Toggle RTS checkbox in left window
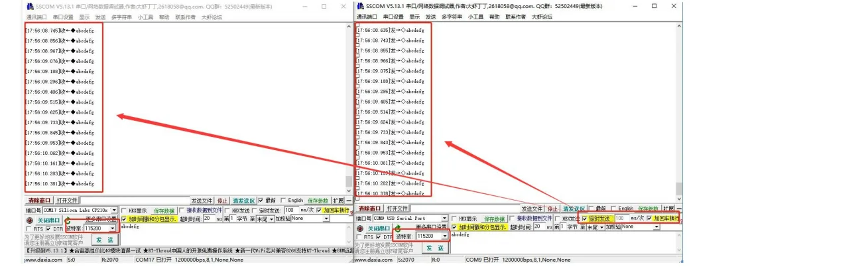 coord(29,228)
